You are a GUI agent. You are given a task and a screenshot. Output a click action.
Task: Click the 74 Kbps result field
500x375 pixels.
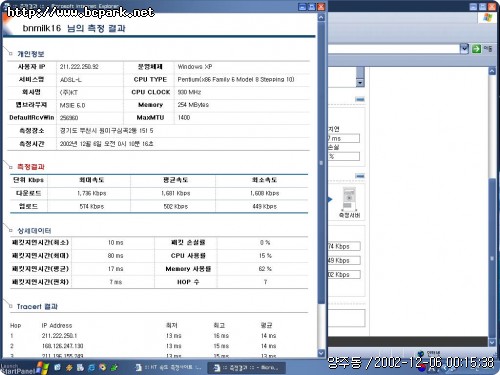coord(344,246)
